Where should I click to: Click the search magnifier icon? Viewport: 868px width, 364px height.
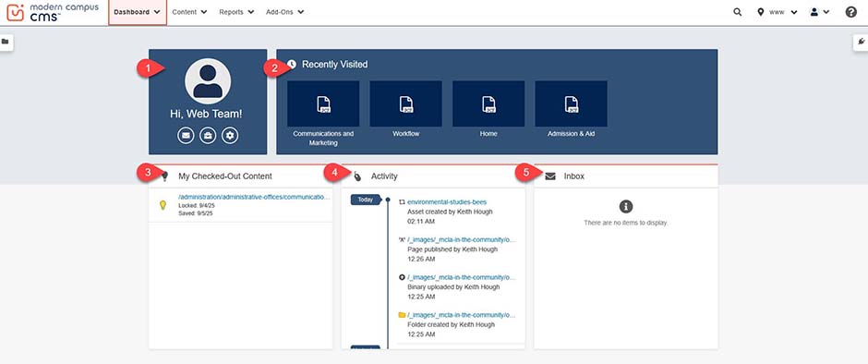738,12
